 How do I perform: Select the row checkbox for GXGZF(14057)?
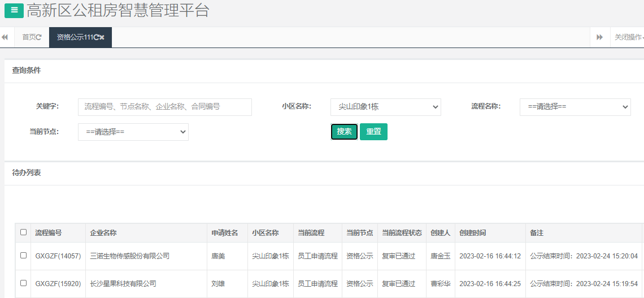pyautogui.click(x=23, y=256)
